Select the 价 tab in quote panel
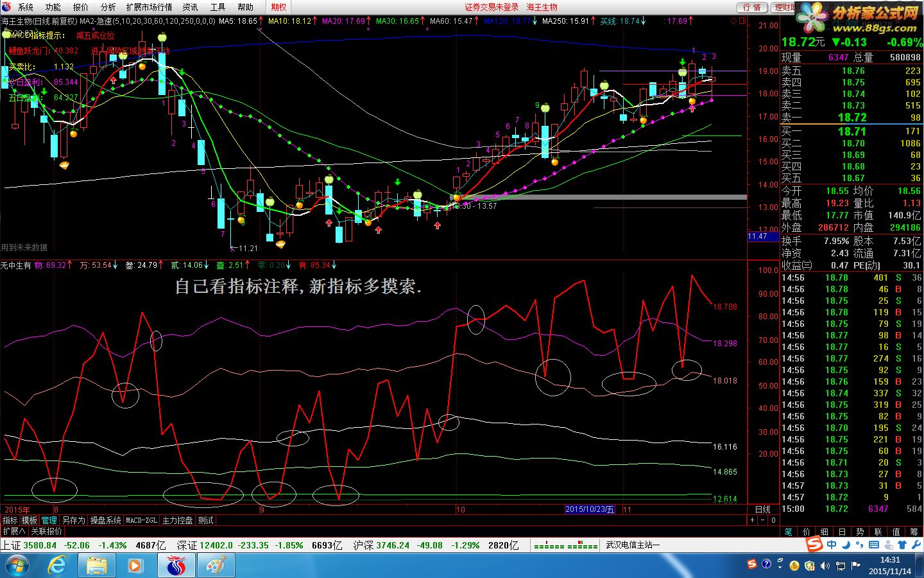924x578 pixels. [807, 531]
